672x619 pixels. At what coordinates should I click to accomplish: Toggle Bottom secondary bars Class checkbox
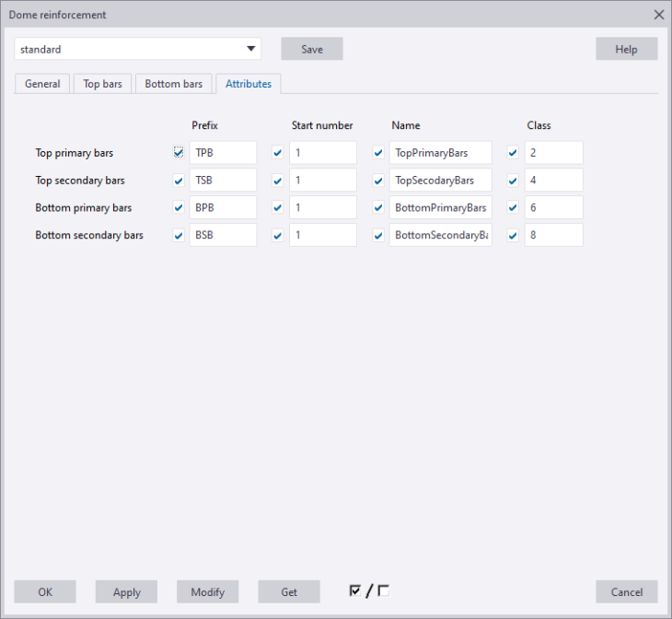(514, 236)
